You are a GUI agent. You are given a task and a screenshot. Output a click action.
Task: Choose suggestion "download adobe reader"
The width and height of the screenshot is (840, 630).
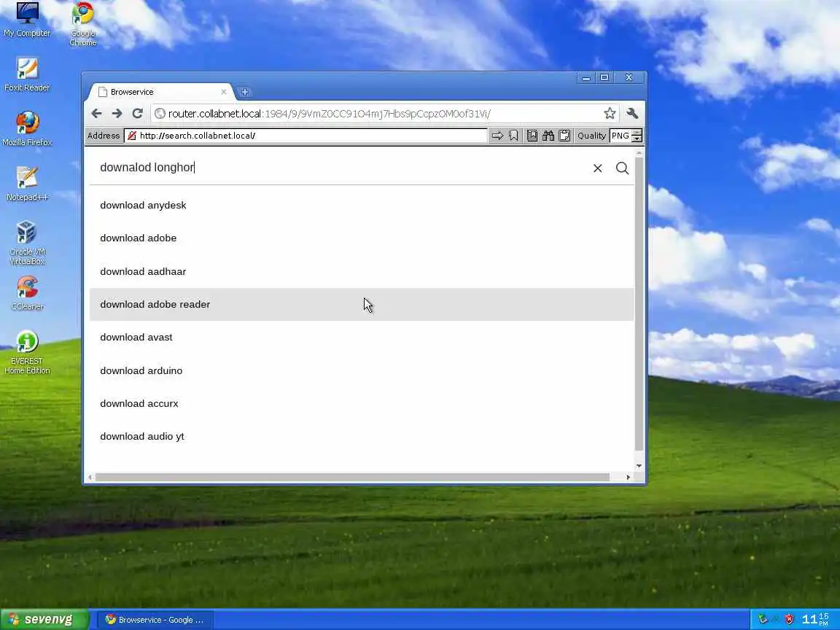[362, 304]
